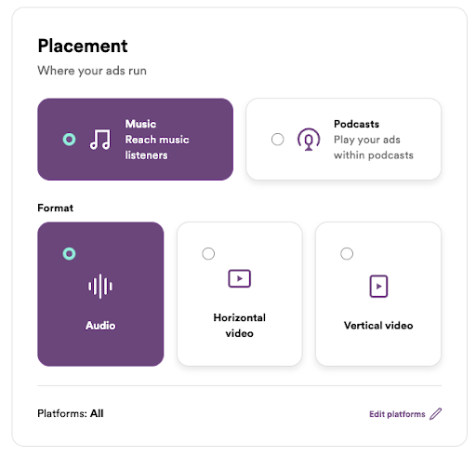Click the horizontal video play icon

click(x=239, y=278)
